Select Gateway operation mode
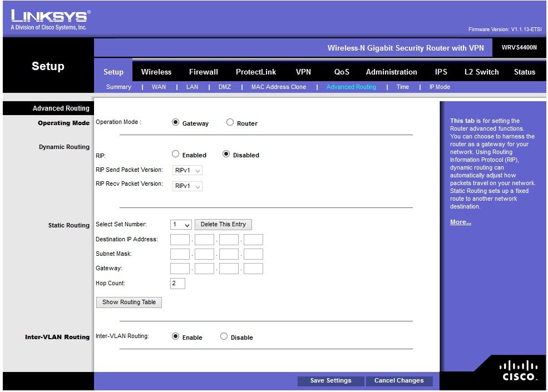 pyautogui.click(x=176, y=123)
